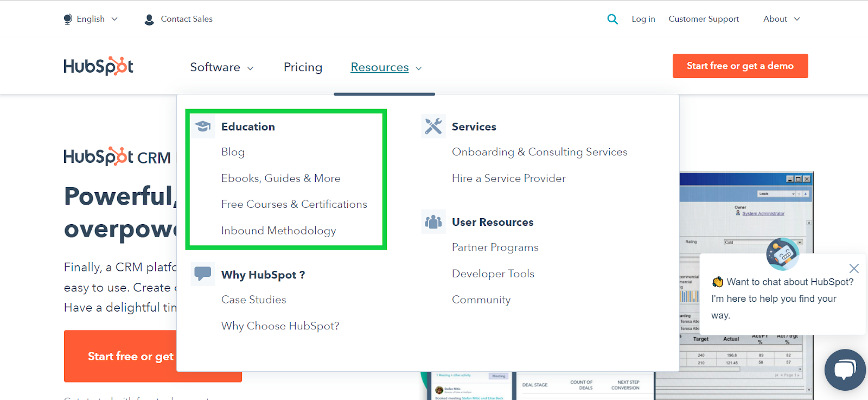Click the Education heading

(248, 126)
